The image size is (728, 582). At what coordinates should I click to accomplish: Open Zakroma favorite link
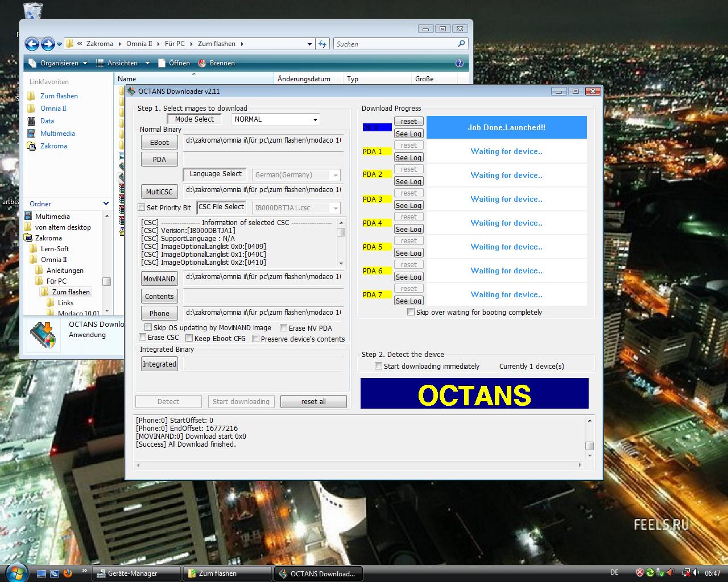pos(53,146)
